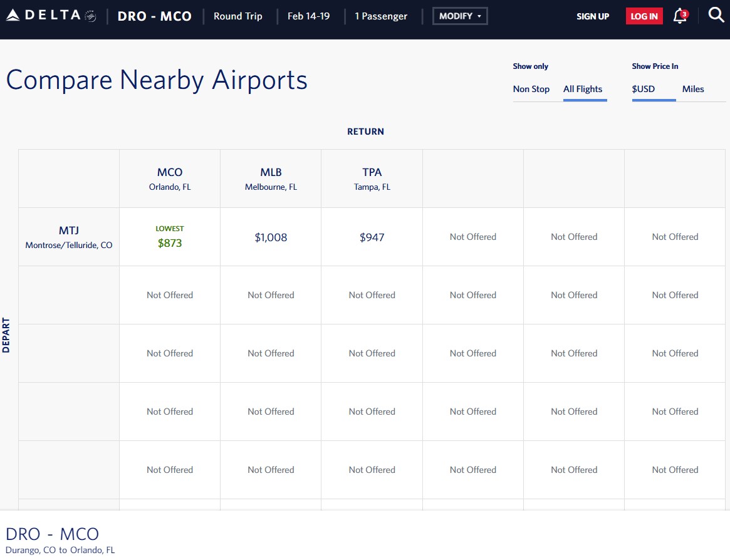Image resolution: width=730 pixels, height=560 pixels.
Task: Click the DEPART axis label
Action: (x=6, y=335)
